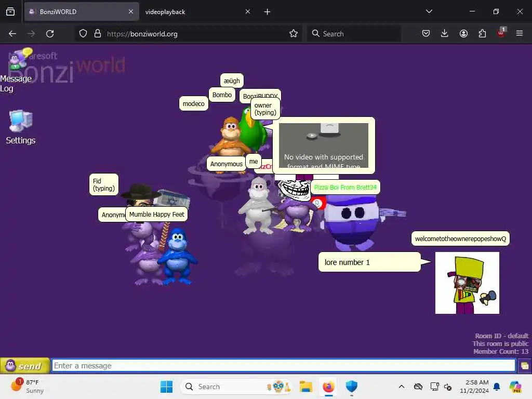Open File Explorer from taskbar
The height and width of the screenshot is (399, 532).
coord(305,387)
